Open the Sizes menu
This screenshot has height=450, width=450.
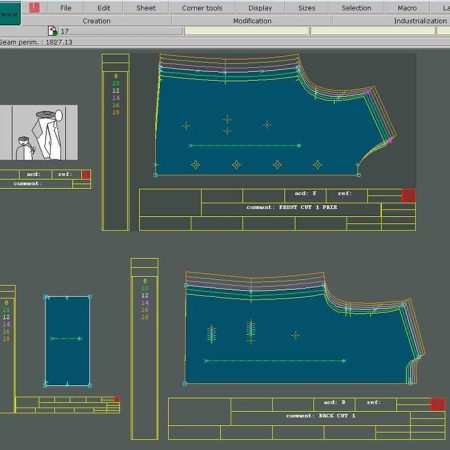pos(307,8)
